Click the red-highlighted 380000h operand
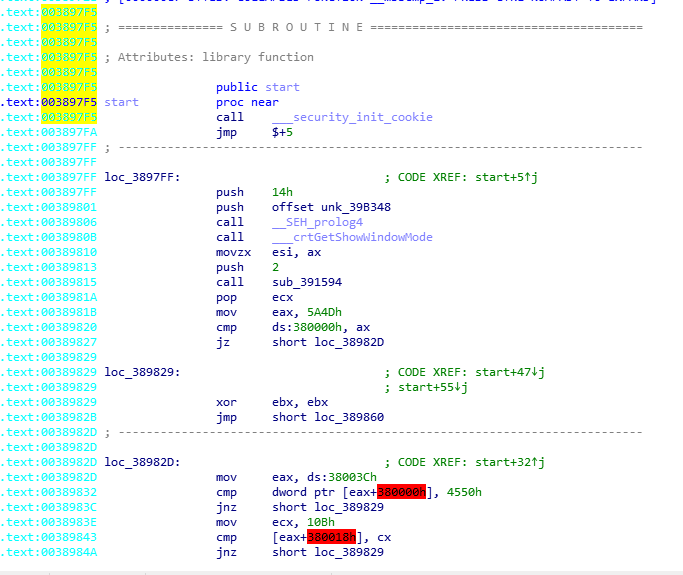Image resolution: width=683 pixels, height=575 pixels. [401, 492]
